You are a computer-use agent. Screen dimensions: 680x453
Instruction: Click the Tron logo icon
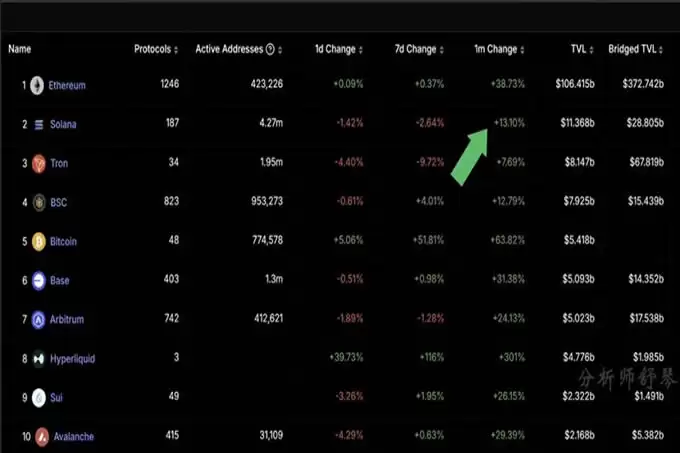pyautogui.click(x=37, y=163)
